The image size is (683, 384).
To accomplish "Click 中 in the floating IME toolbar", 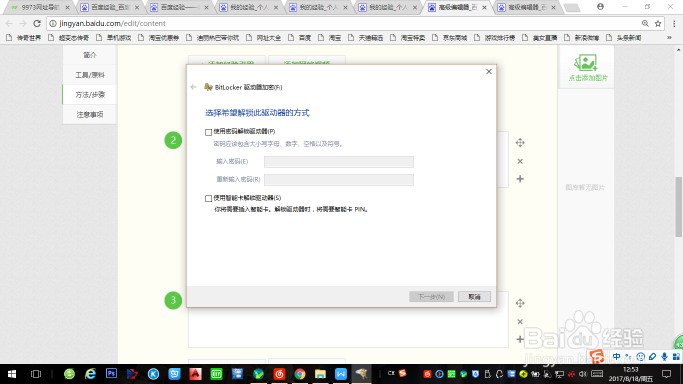I will 616,357.
